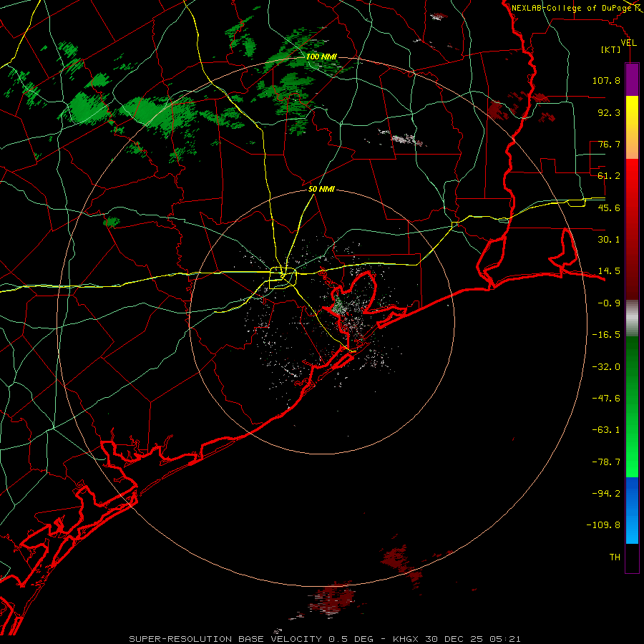Click the SUPER-RESOLUTION BASE VELOCITY caption text
644x644 pixels.
225,639
